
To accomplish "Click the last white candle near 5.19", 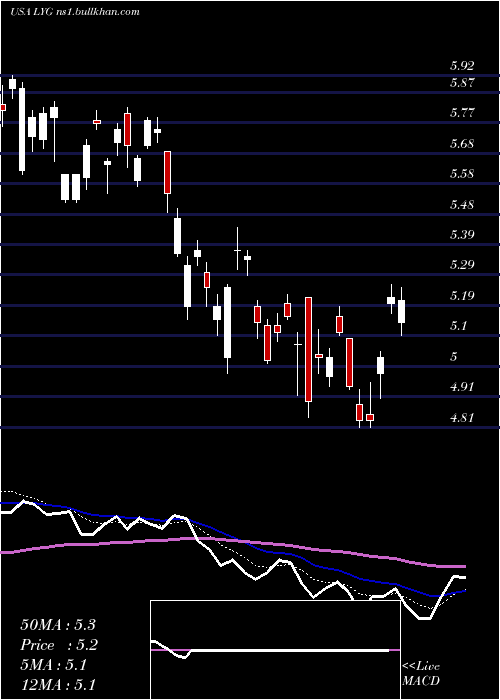I will [x=401, y=311].
